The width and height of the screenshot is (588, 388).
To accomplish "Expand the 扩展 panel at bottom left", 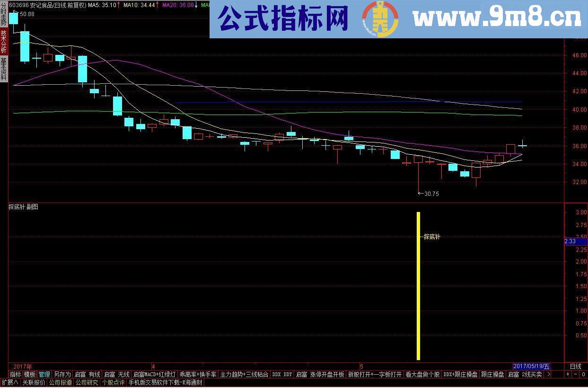I will coord(11,382).
